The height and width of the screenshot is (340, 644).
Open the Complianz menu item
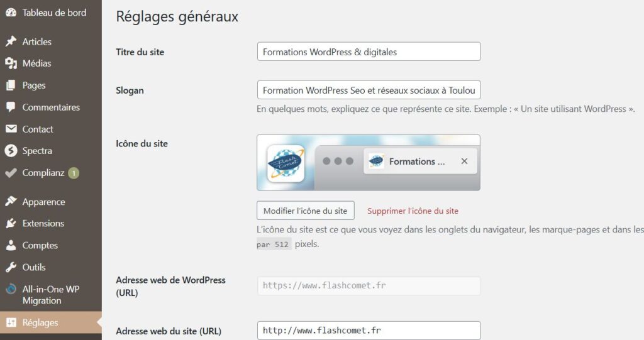pyautogui.click(x=43, y=173)
